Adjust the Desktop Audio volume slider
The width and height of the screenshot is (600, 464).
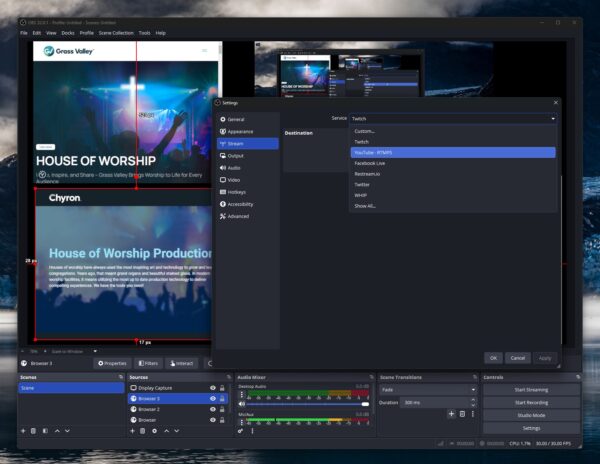(300, 403)
